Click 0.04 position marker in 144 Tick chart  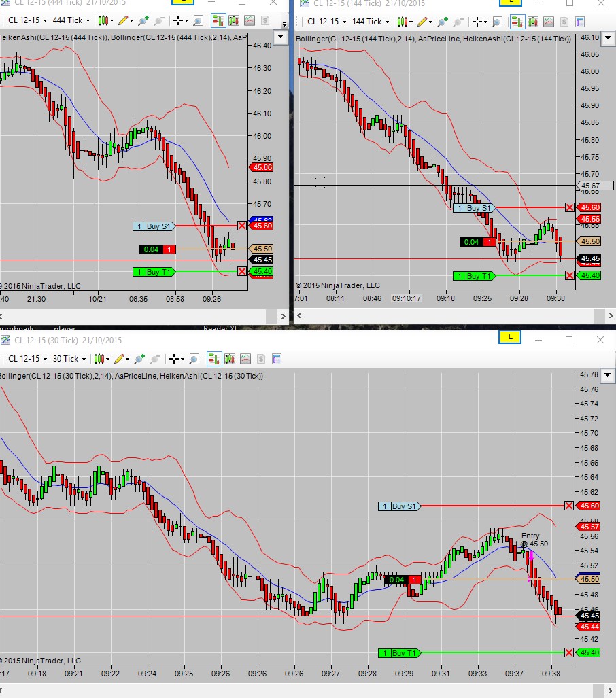click(x=477, y=242)
